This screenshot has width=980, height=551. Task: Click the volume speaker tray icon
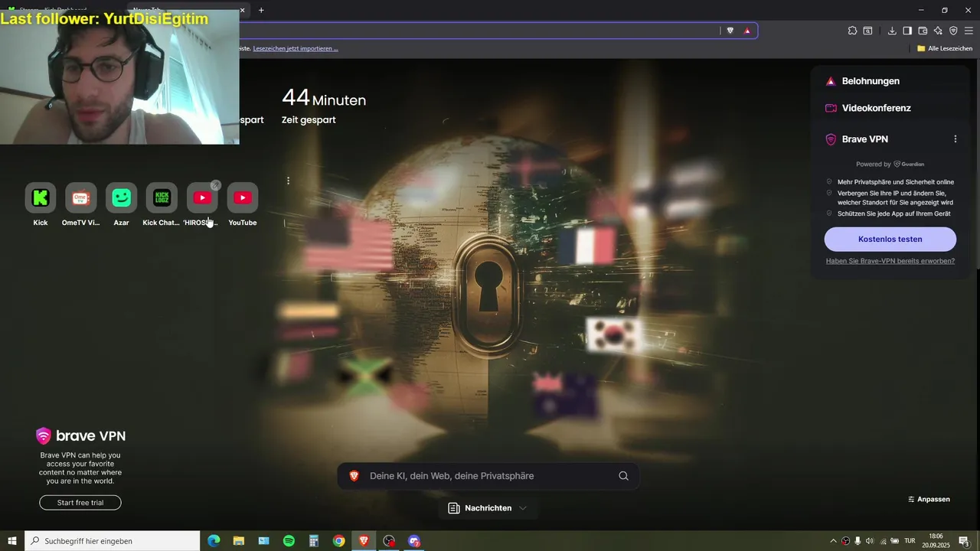pyautogui.click(x=869, y=541)
